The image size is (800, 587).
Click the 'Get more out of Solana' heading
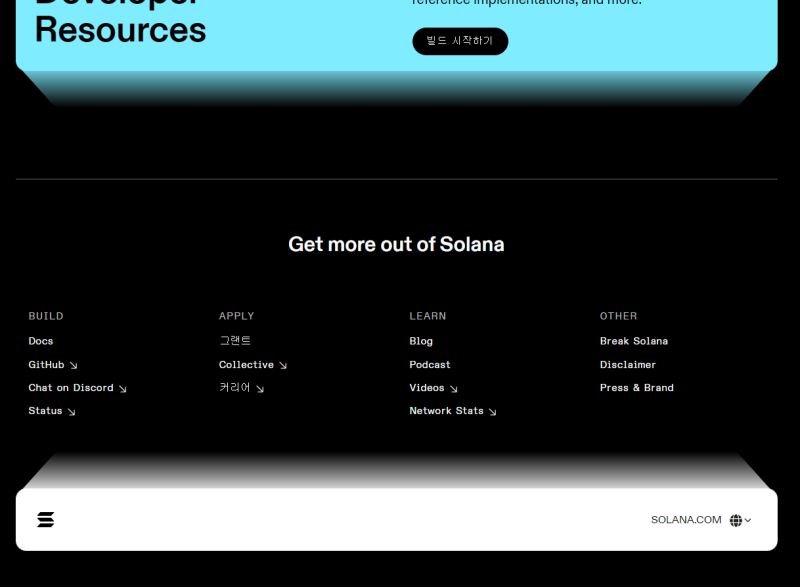tap(396, 244)
